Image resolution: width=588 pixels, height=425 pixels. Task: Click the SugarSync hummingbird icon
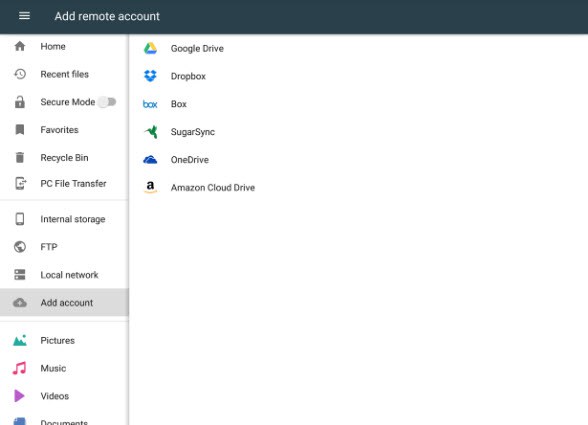coord(151,132)
